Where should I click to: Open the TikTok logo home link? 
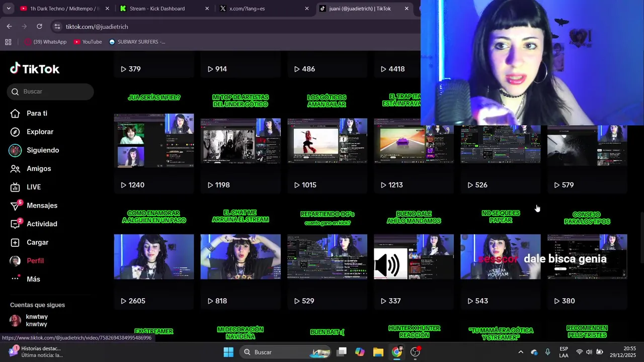[x=35, y=69]
